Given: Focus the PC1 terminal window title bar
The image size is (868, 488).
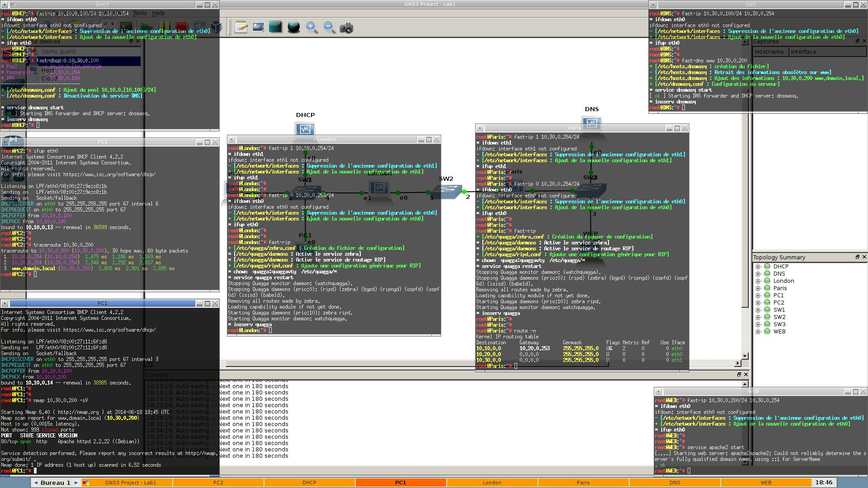Looking at the screenshot, I should [103, 304].
